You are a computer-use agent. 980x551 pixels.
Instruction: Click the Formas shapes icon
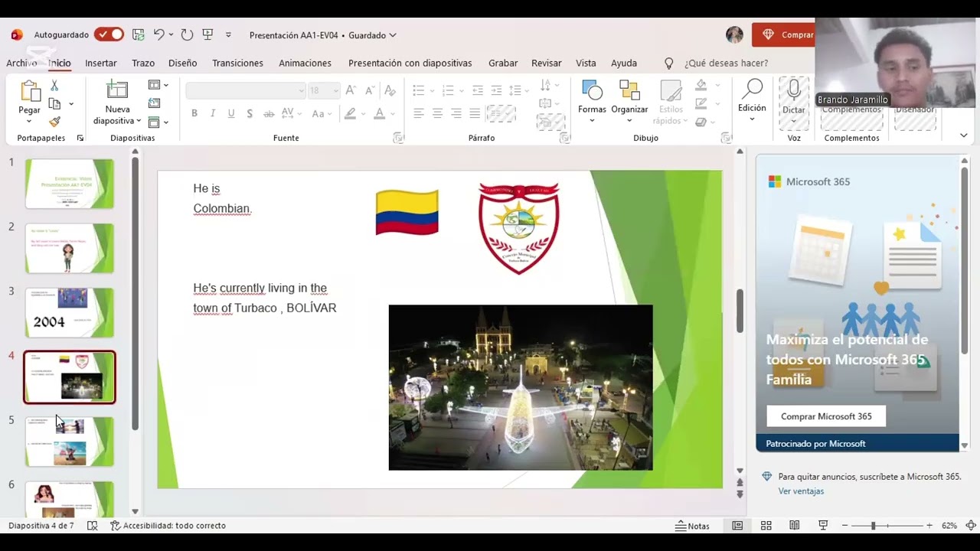[x=592, y=90]
